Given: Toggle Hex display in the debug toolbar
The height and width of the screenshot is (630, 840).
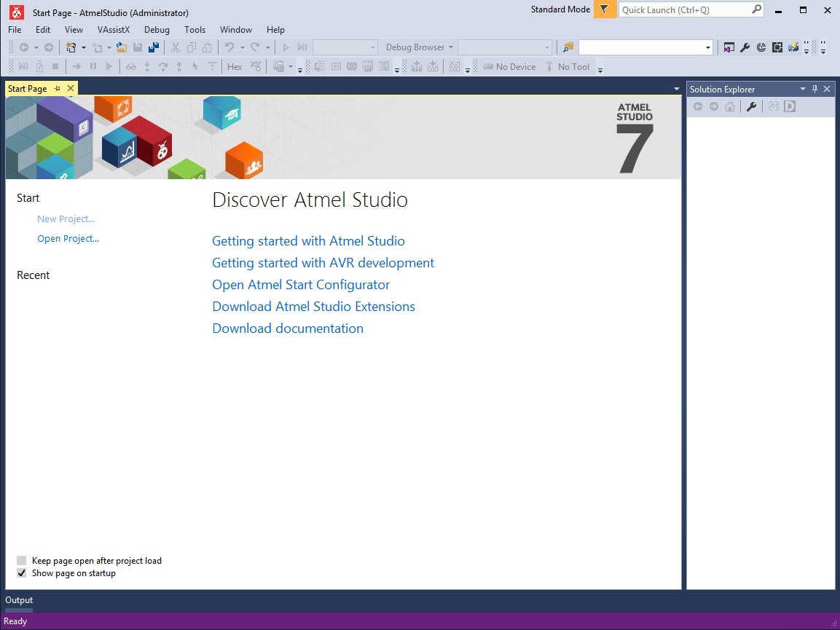Looking at the screenshot, I should click(x=235, y=66).
